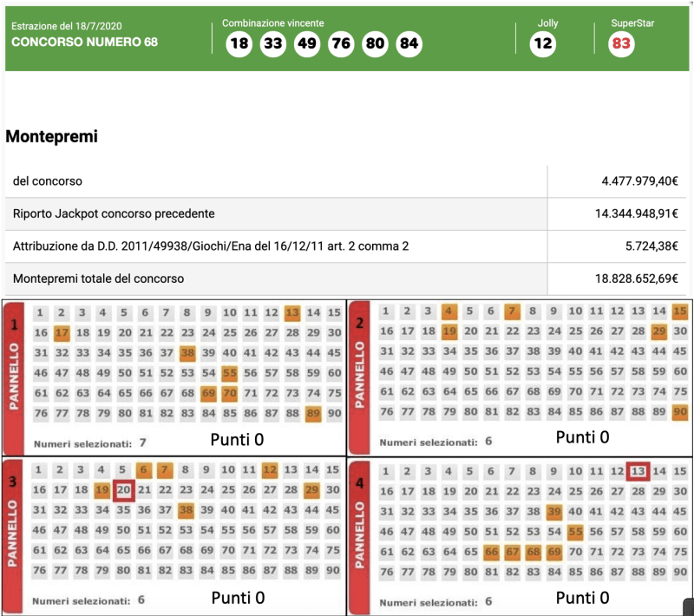Click the Concorso Numero 68 header text

point(84,43)
